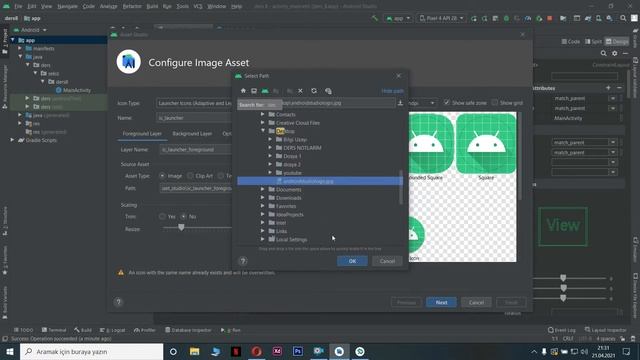Select Clip Art asset type radio
Screen dimensions: 640x360
coord(190,176)
